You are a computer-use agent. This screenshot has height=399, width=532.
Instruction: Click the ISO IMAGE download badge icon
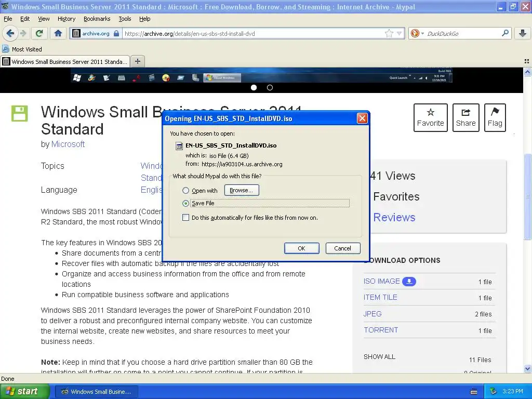pyautogui.click(x=409, y=281)
